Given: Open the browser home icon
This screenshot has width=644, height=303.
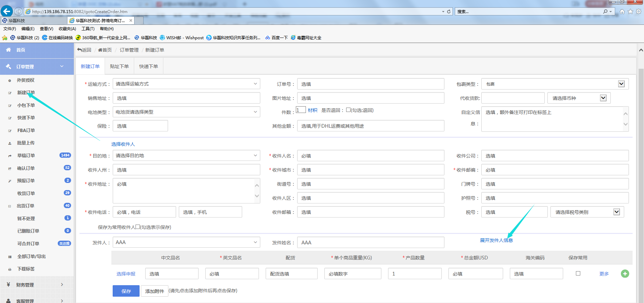Looking at the screenshot, I should (x=622, y=11).
